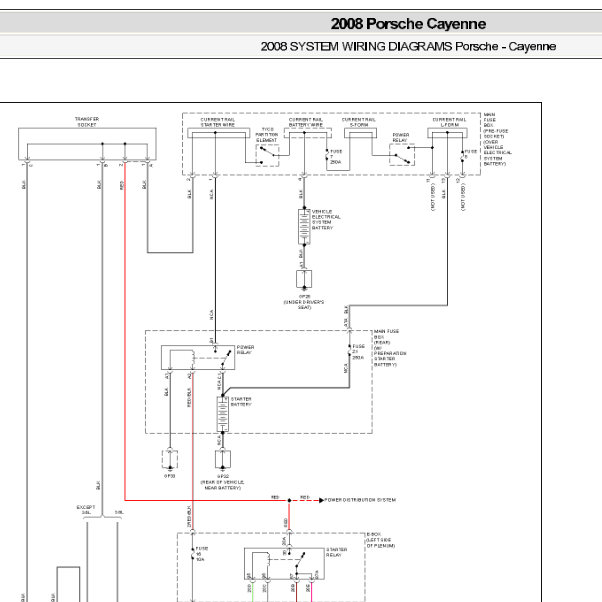Viewport: 602px width, 602px height.
Task: Click the "POWER RELAY" label in rear fuse box
Action: [245, 349]
